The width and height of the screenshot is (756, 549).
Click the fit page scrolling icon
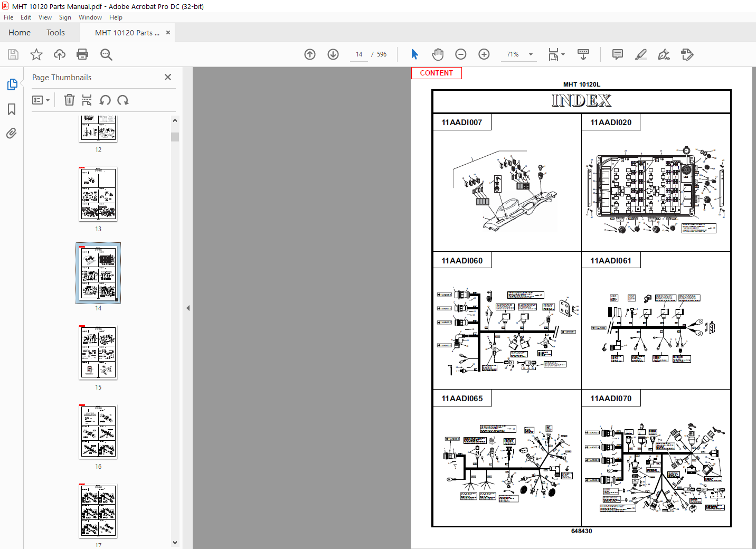click(x=553, y=54)
